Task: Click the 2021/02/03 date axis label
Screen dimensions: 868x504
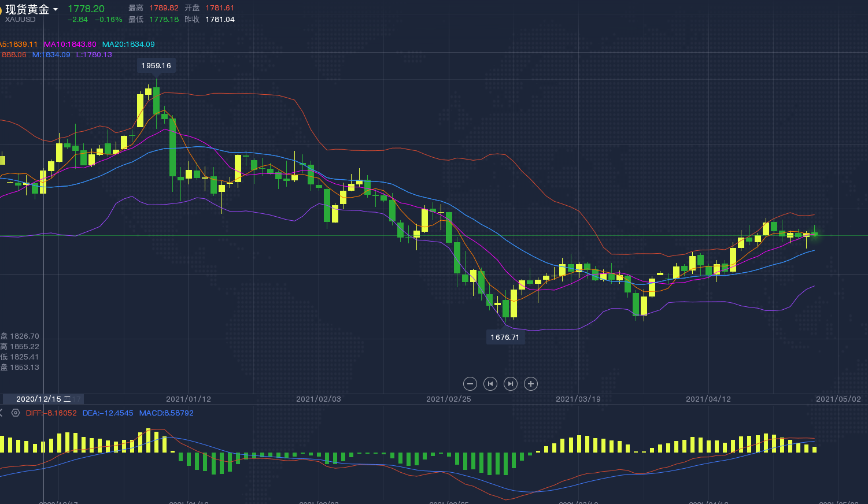Action: [319, 399]
